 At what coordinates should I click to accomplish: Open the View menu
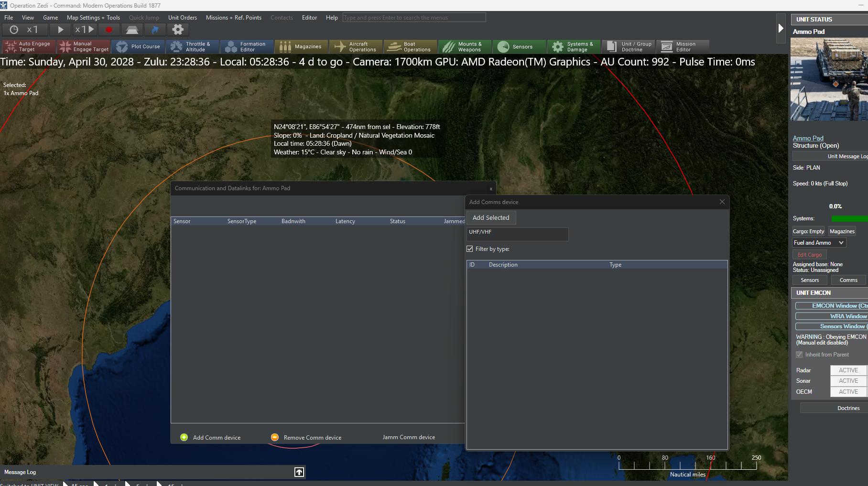[x=28, y=18]
